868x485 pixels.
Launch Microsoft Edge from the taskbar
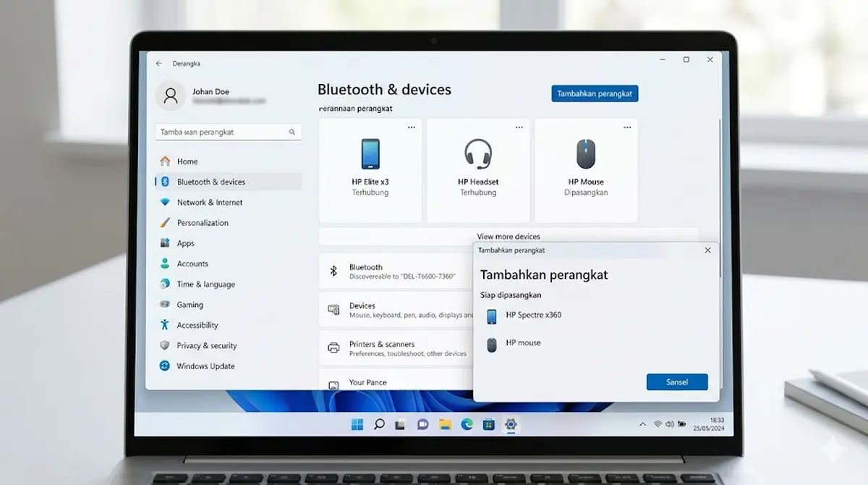467,424
